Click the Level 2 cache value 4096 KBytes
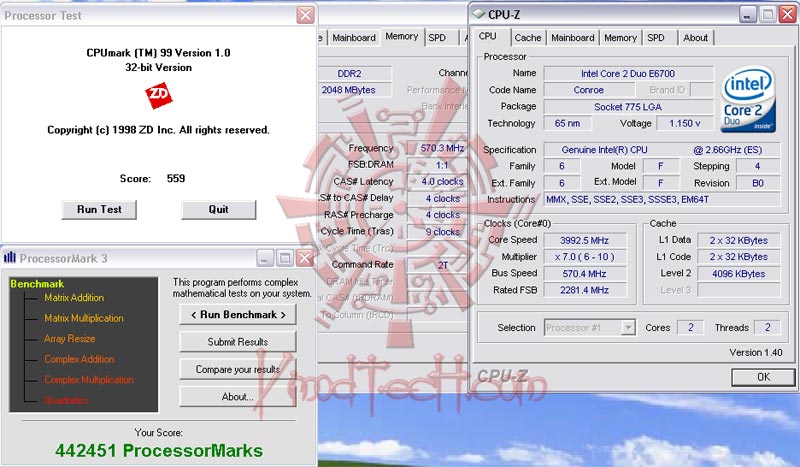This screenshot has width=800, height=467. tap(738, 274)
